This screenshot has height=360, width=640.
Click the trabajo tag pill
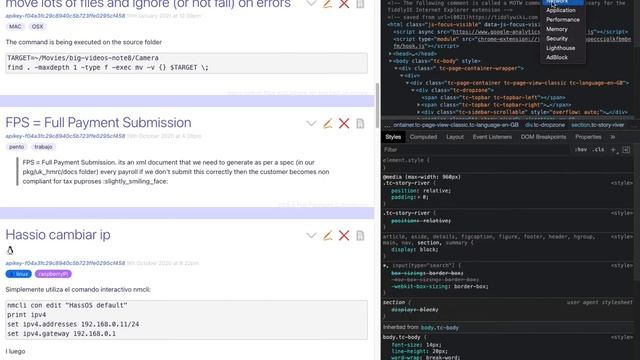pyautogui.click(x=43, y=147)
